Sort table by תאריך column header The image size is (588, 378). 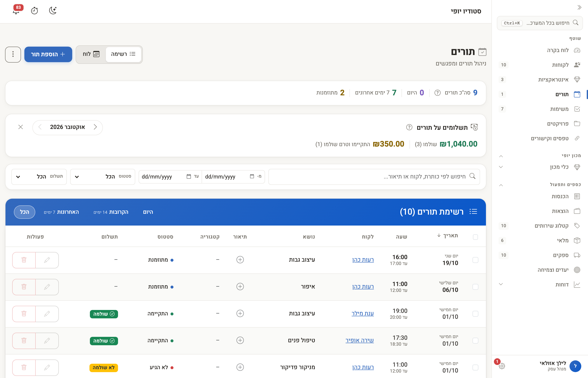pyautogui.click(x=447, y=236)
